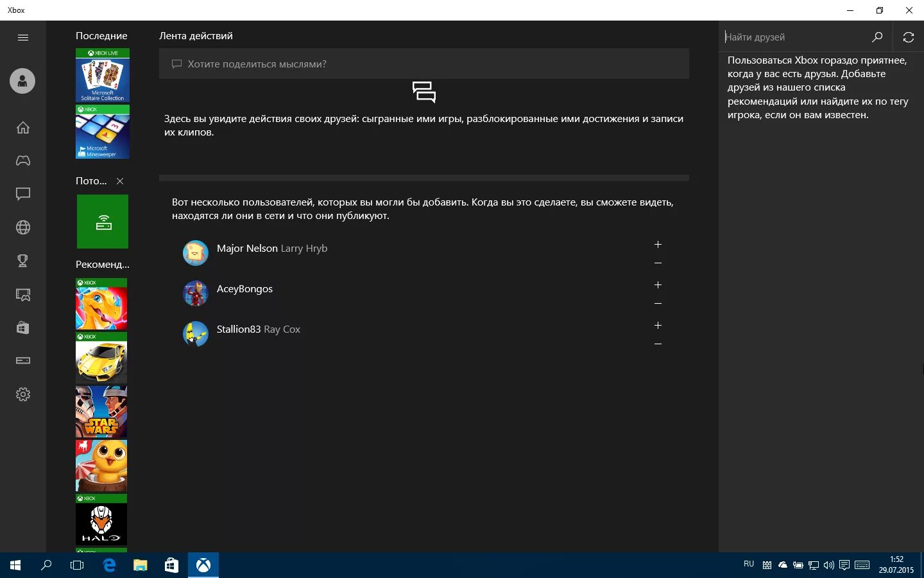Click Stallion83's avatar picture
Image resolution: width=924 pixels, height=578 pixels.
196,334
